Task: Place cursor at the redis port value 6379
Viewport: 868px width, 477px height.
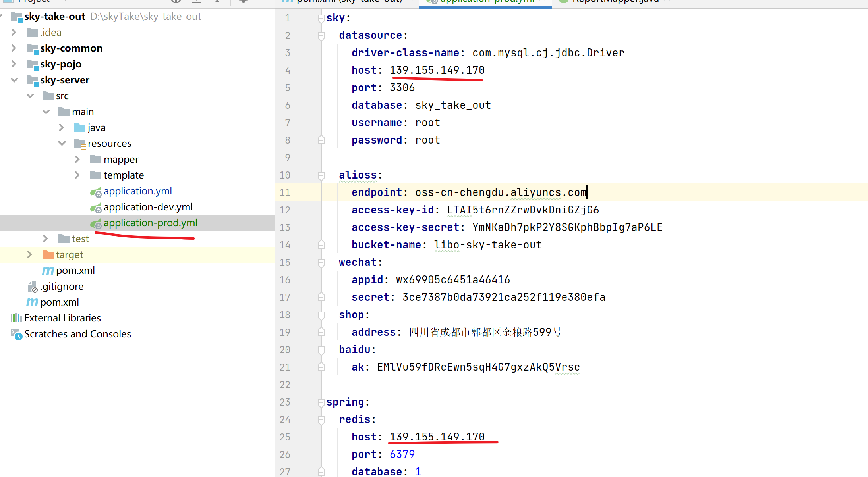Action: 402,454
